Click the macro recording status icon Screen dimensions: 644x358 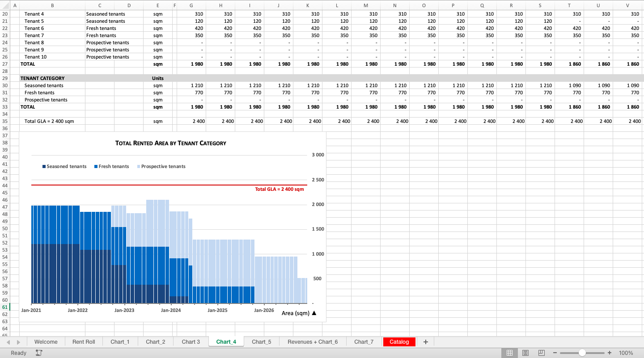click(x=39, y=353)
